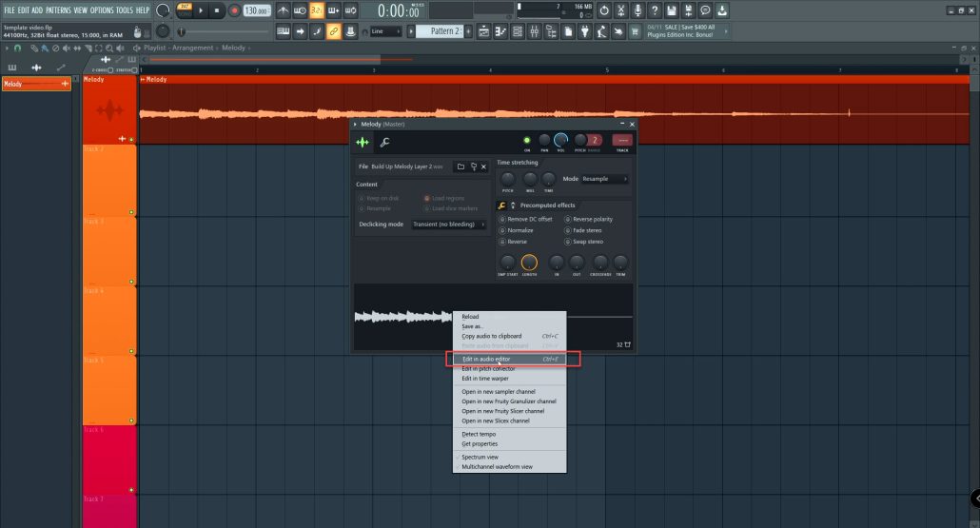The width and height of the screenshot is (980, 528).
Task: Open the Declicking mode dropdown
Action: 449,225
